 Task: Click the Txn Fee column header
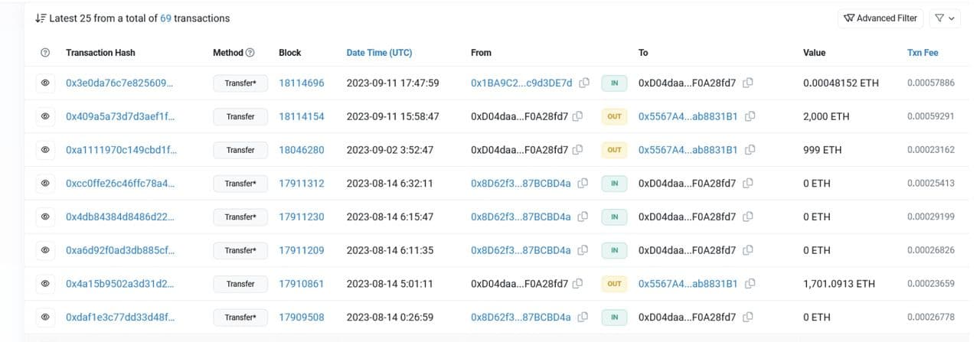point(922,53)
